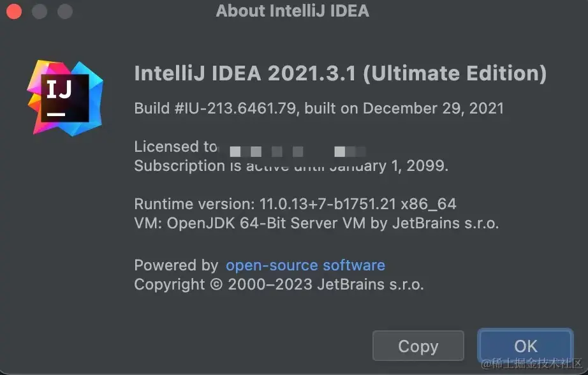Open the open-source software link
The image size is (588, 375).
(x=305, y=265)
